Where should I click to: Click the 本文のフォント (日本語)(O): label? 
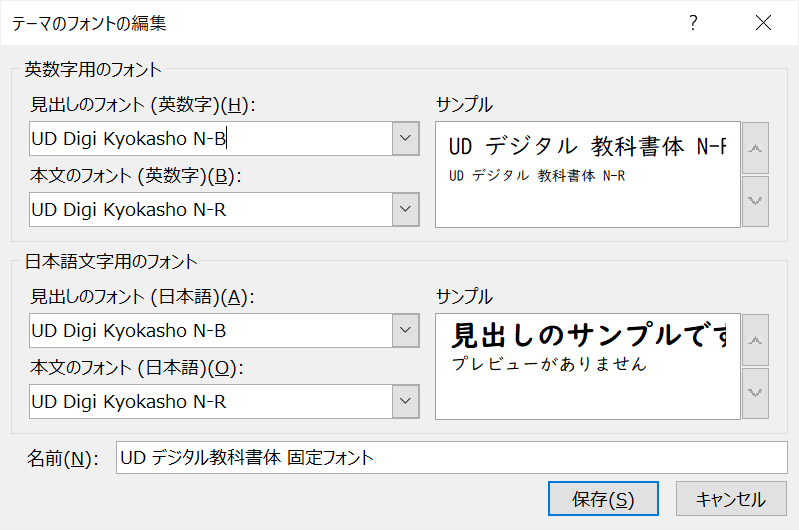(137, 367)
